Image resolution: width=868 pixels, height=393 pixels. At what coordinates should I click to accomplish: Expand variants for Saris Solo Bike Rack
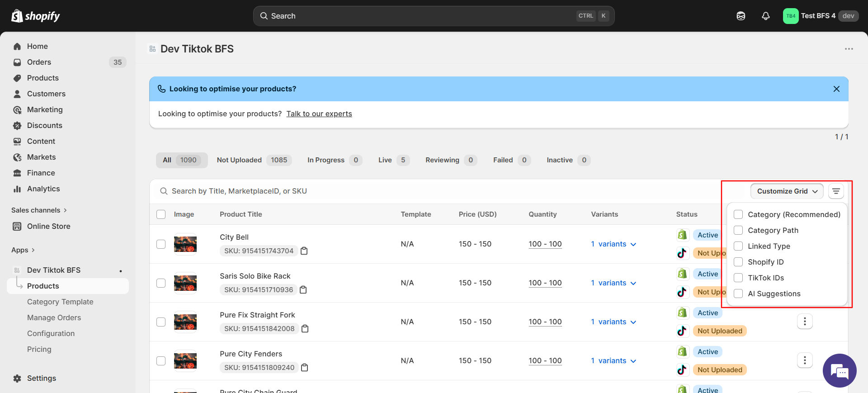pyautogui.click(x=613, y=283)
